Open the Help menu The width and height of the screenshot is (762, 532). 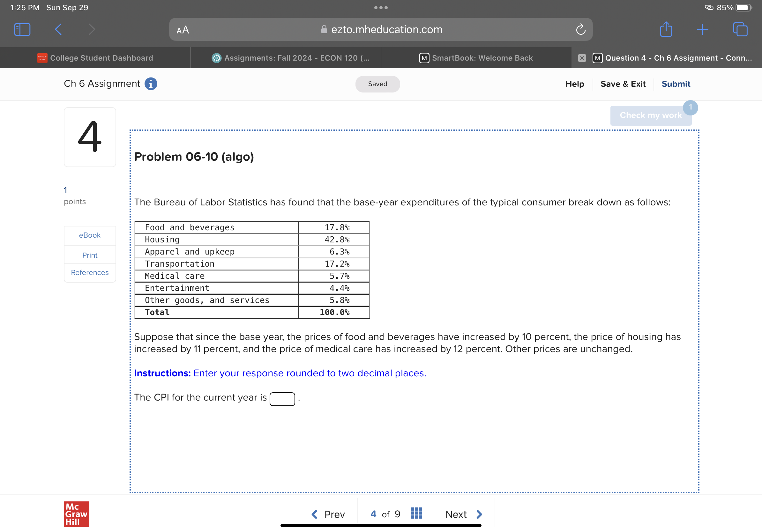pos(574,84)
